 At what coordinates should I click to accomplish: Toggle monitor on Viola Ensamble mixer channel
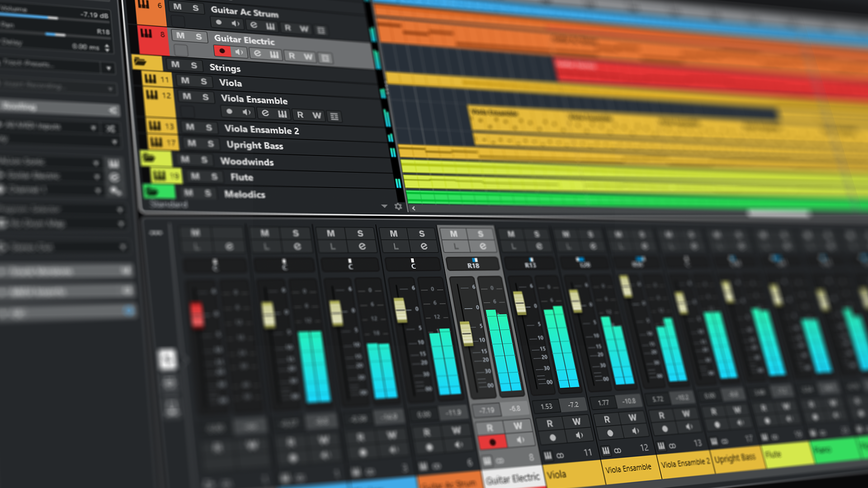(x=635, y=431)
